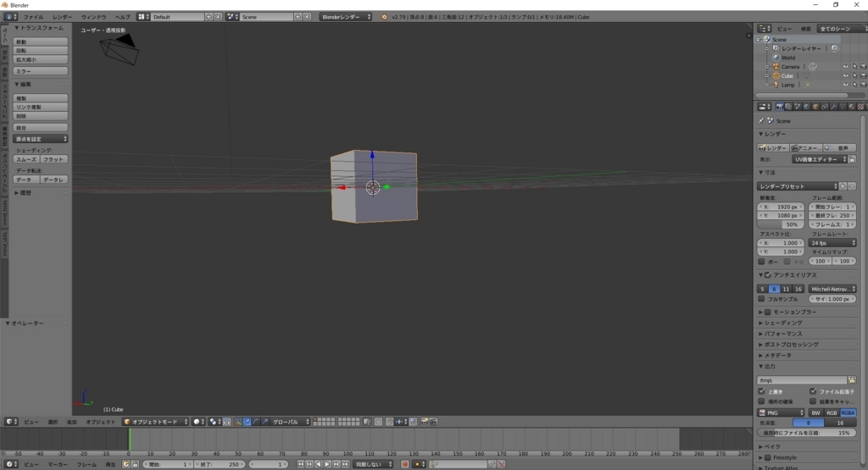Click the rotate (回転) tool button
This screenshot has height=470, width=868.
coord(41,50)
